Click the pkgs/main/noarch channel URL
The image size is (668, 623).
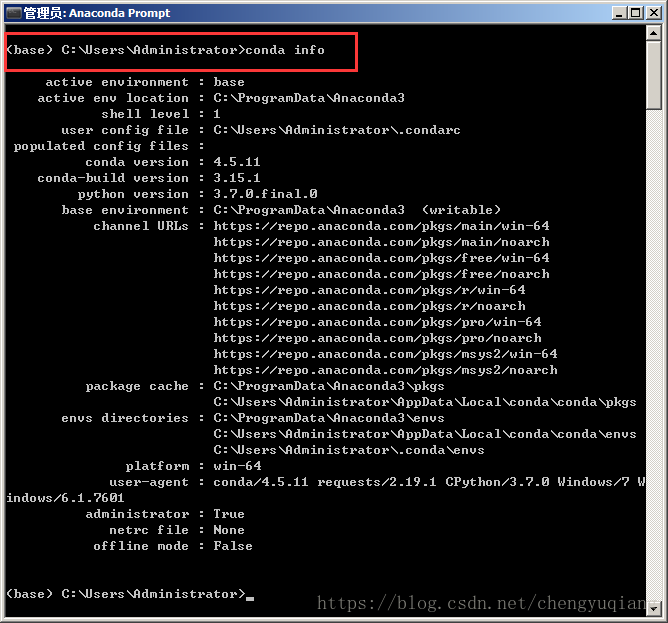(381, 242)
